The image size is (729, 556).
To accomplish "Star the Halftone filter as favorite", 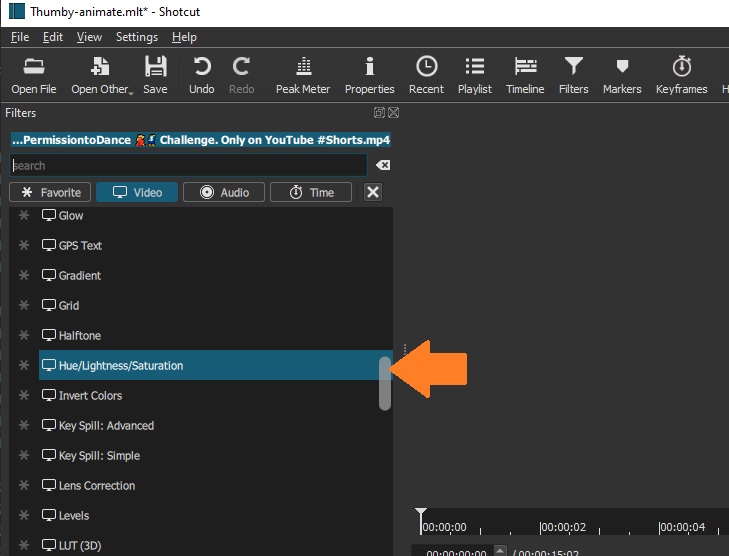I will point(24,336).
